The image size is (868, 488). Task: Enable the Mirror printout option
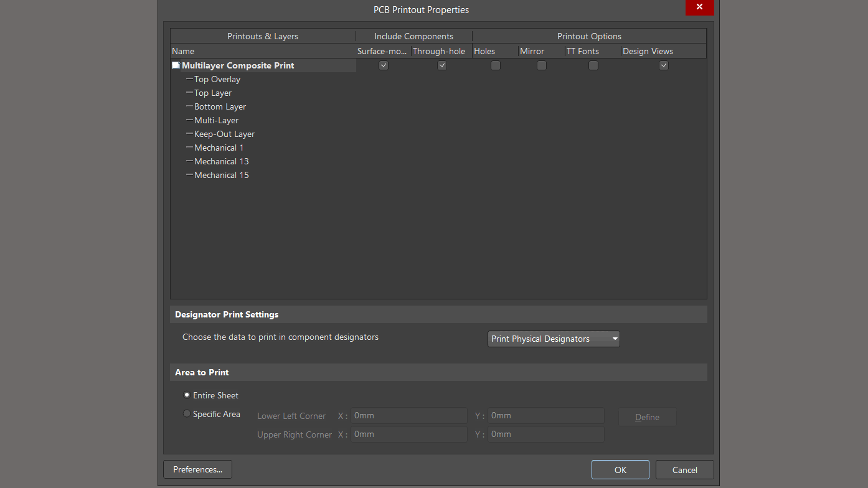coord(542,65)
